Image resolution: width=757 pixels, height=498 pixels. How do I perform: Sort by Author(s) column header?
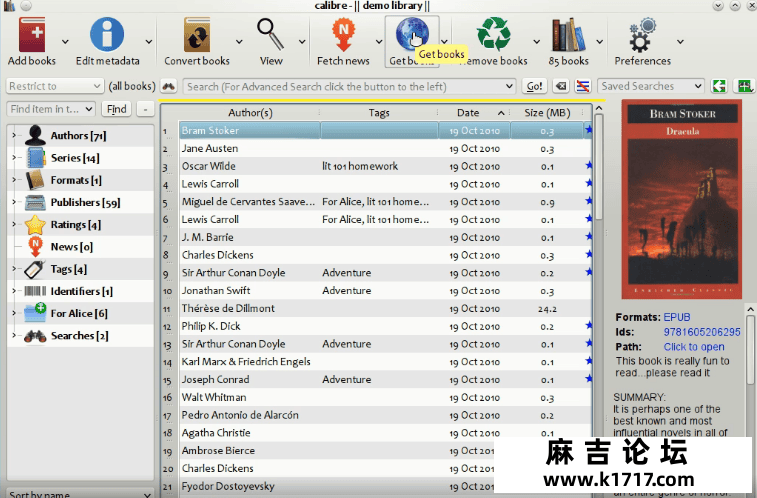250,112
